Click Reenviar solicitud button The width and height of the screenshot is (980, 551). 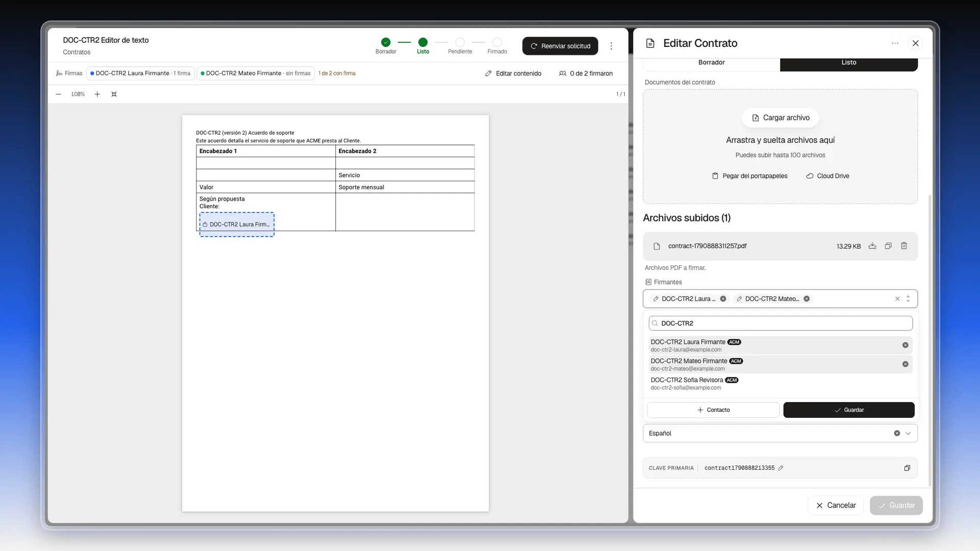point(560,46)
